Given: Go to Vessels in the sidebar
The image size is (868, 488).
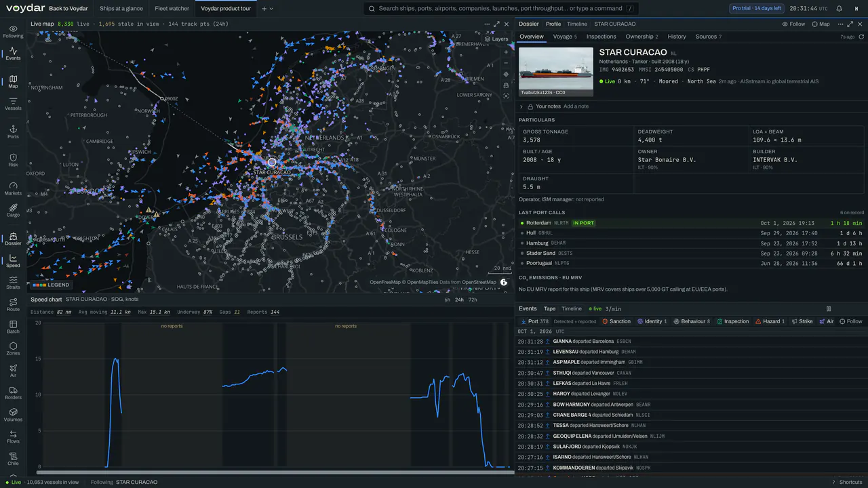Looking at the screenshot, I should [13, 104].
